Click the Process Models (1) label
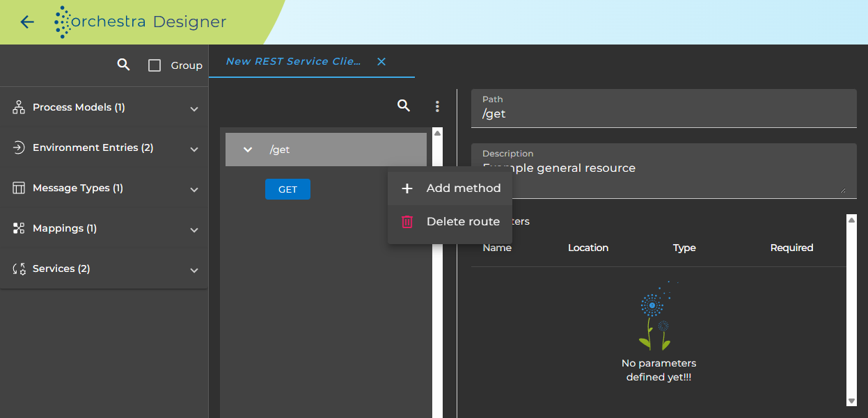Screen dimensions: 868x418 tap(79, 107)
